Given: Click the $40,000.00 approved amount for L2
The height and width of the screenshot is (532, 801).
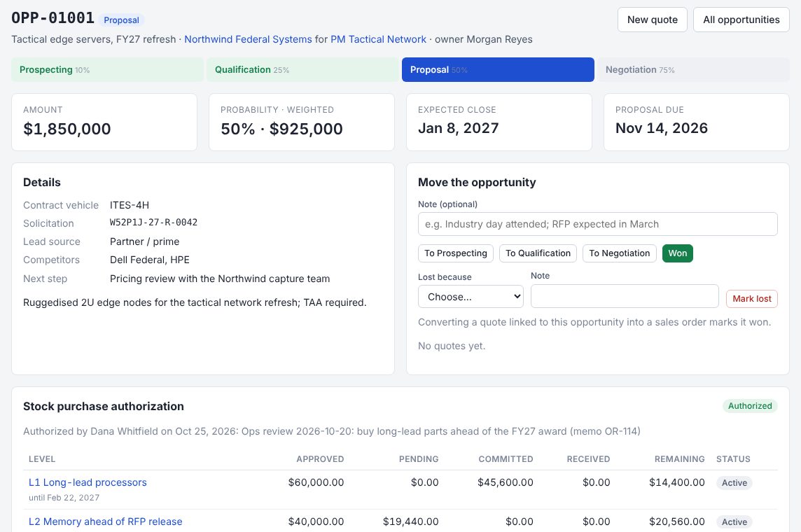Looking at the screenshot, I should [x=316, y=521].
